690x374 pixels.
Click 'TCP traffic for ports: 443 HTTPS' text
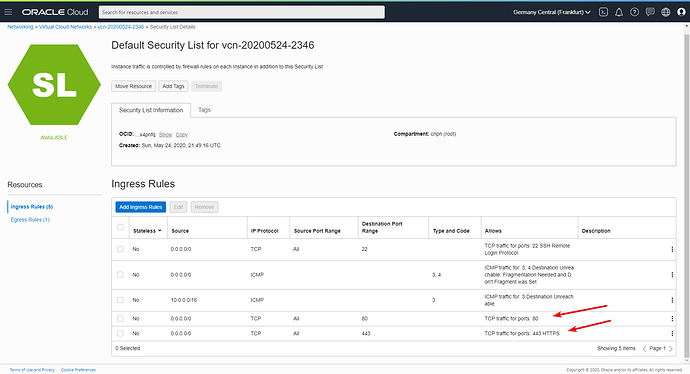click(x=522, y=334)
